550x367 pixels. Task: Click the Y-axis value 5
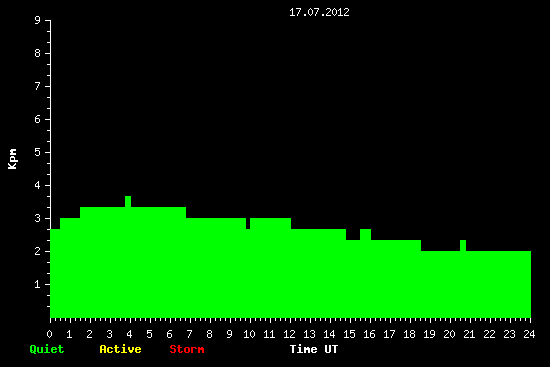[38, 152]
